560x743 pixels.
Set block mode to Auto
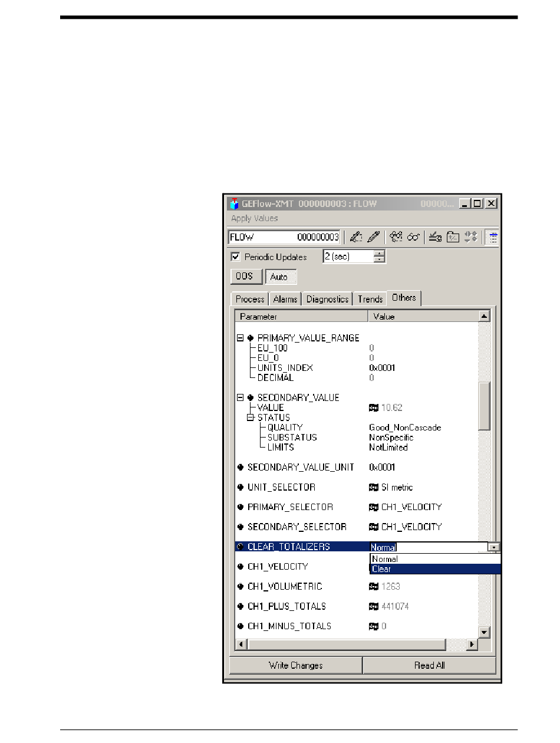point(281,277)
